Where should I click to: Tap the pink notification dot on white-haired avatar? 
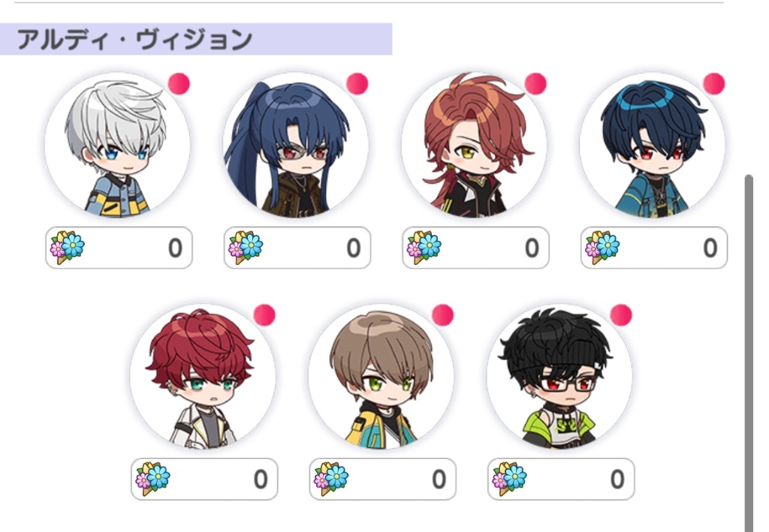(179, 84)
